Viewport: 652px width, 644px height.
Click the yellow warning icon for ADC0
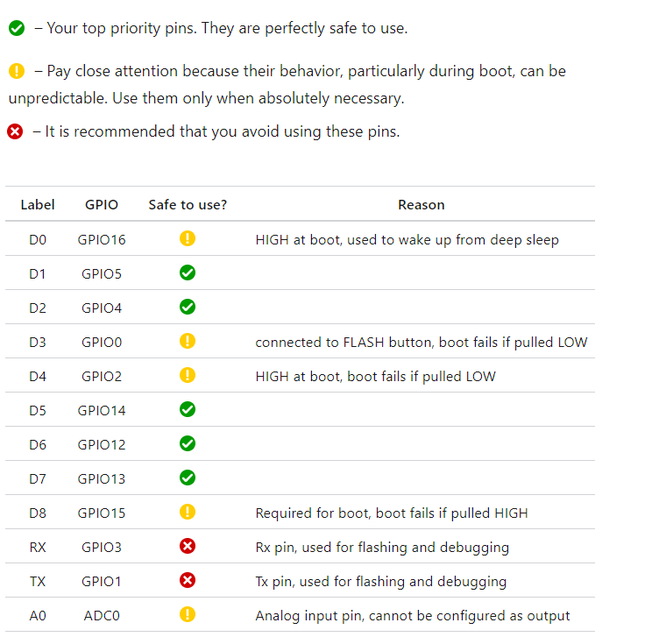188,614
